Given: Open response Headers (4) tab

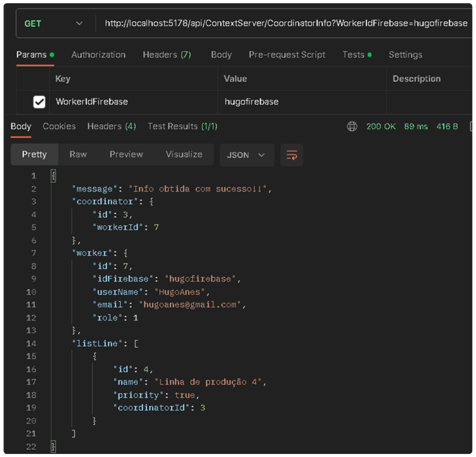Looking at the screenshot, I should (111, 126).
